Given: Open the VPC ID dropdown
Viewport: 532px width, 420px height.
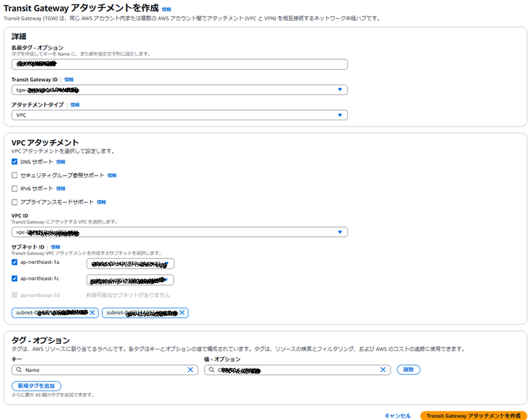Looking at the screenshot, I should (179, 232).
